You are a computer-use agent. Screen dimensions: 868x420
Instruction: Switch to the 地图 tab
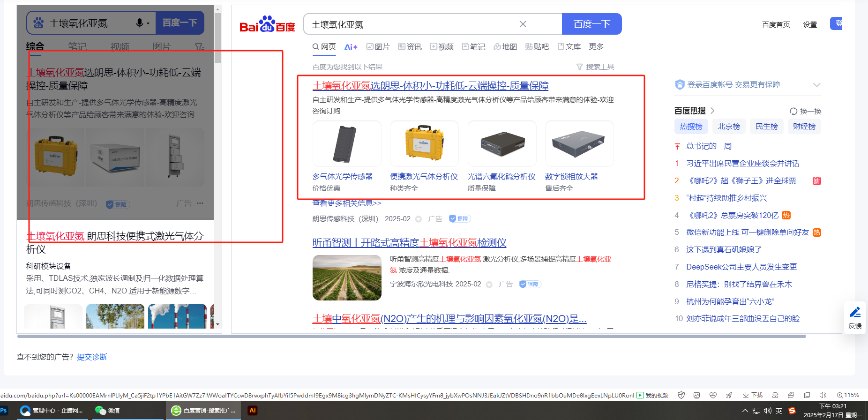point(505,47)
